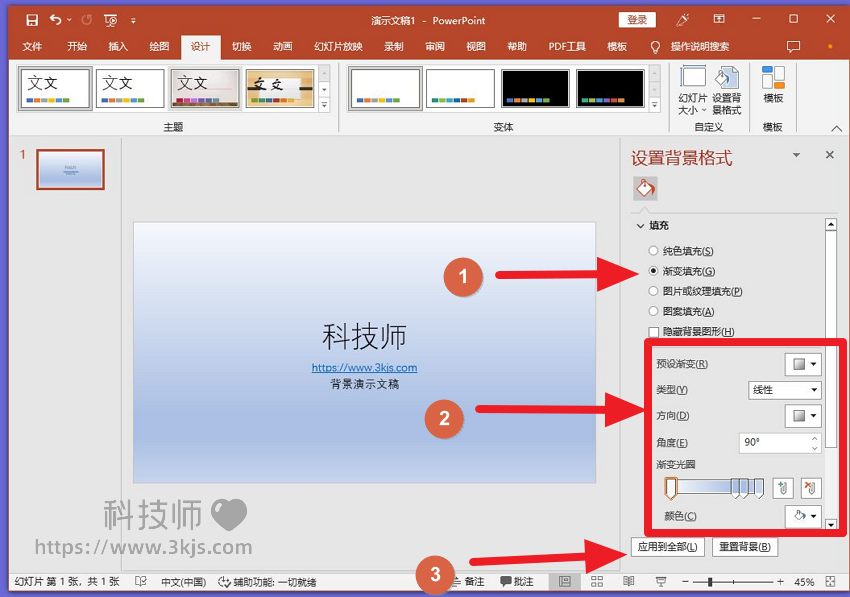The width and height of the screenshot is (850, 597).
Task: Open the 视图 ribbon tab
Action: pos(475,47)
